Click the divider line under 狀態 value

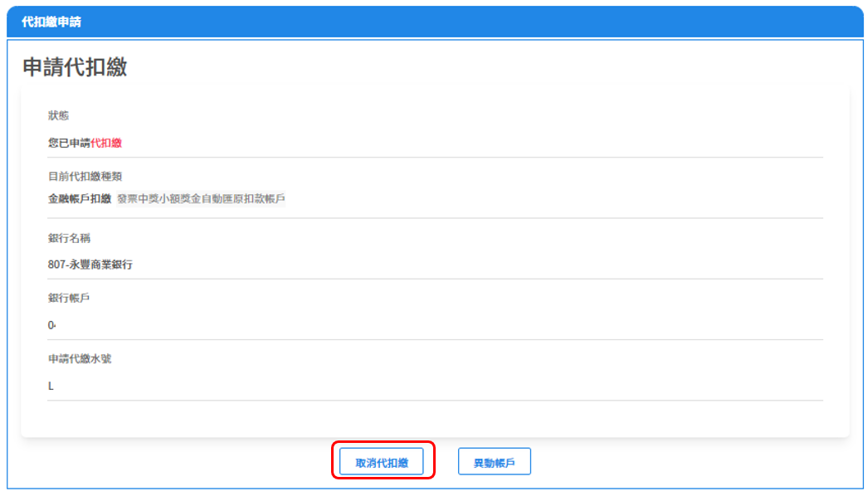[x=435, y=157]
